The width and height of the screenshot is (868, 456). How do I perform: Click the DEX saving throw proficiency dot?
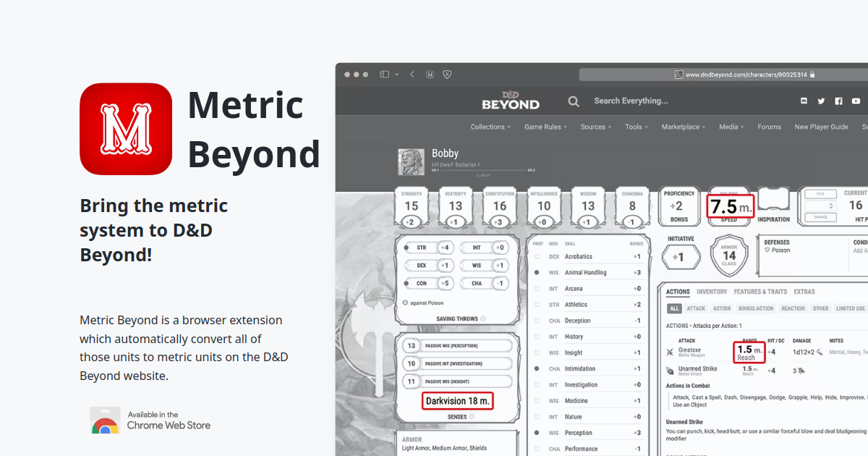pos(407,266)
